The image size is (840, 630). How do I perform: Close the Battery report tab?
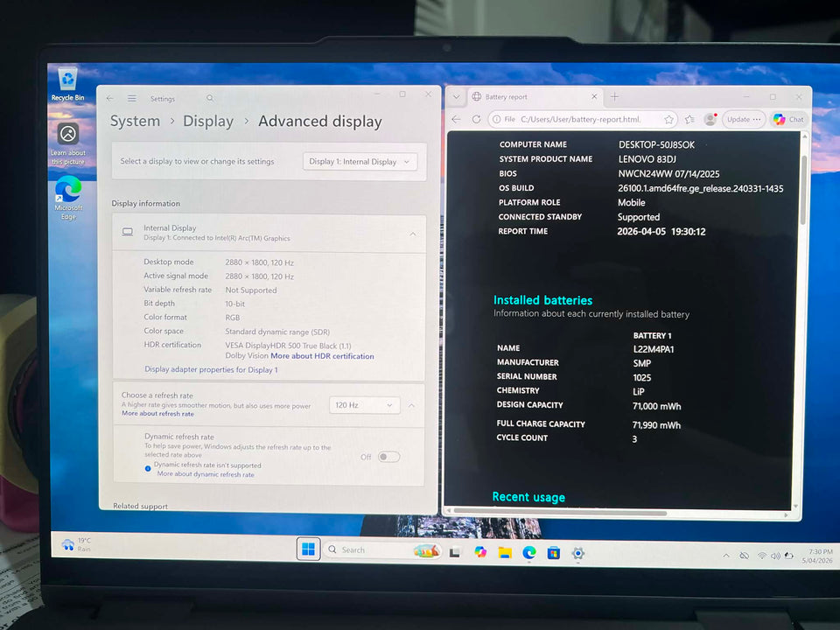(594, 97)
